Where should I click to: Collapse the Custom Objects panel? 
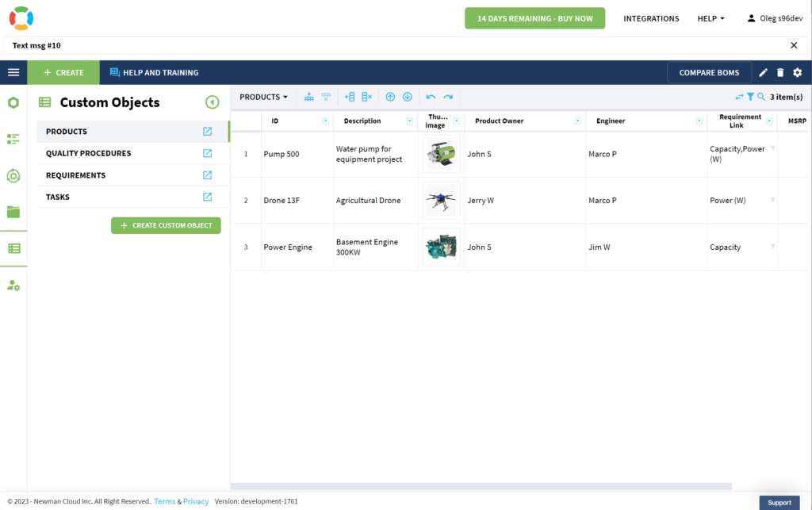point(213,102)
